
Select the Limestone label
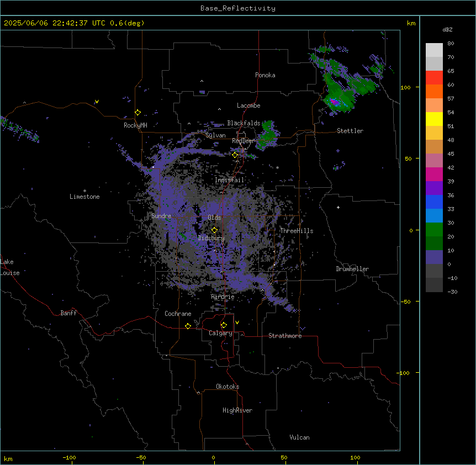pos(84,197)
